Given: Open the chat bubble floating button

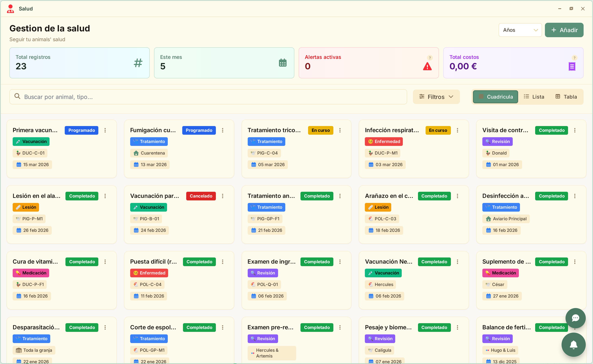Looking at the screenshot, I should point(575,318).
